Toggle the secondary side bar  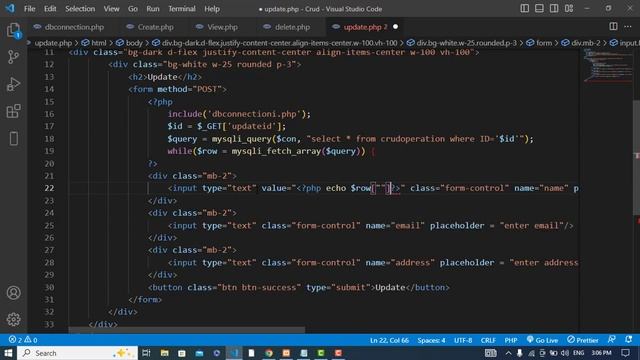(554, 9)
